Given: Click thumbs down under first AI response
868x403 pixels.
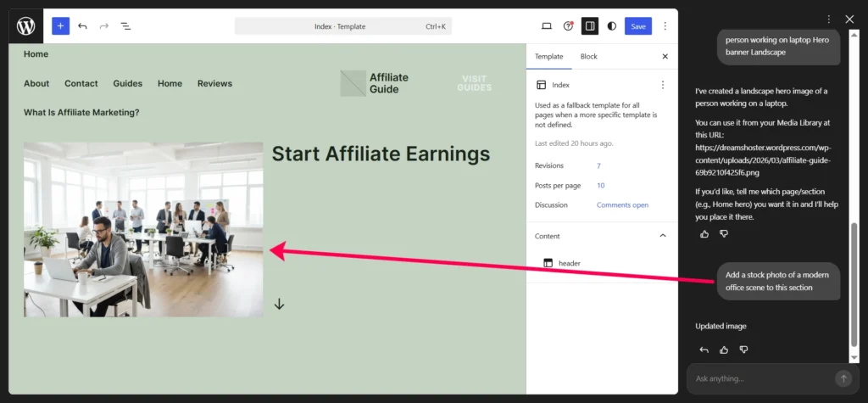Looking at the screenshot, I should (x=724, y=233).
